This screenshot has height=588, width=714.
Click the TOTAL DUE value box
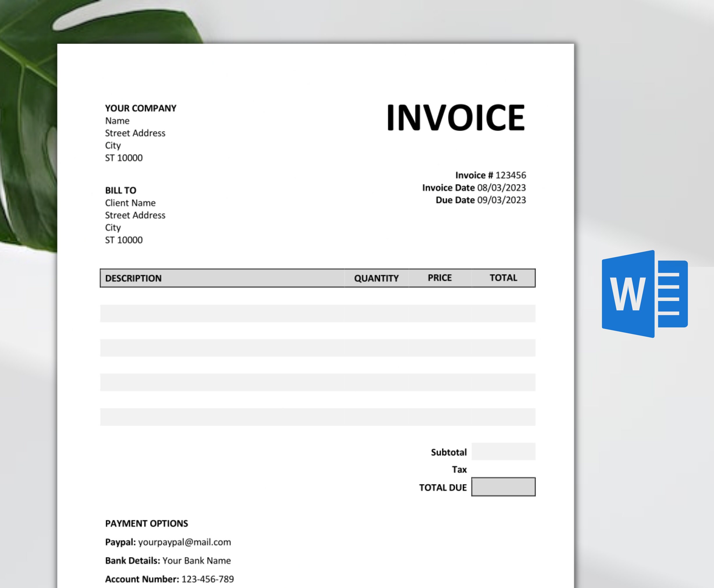(x=503, y=487)
